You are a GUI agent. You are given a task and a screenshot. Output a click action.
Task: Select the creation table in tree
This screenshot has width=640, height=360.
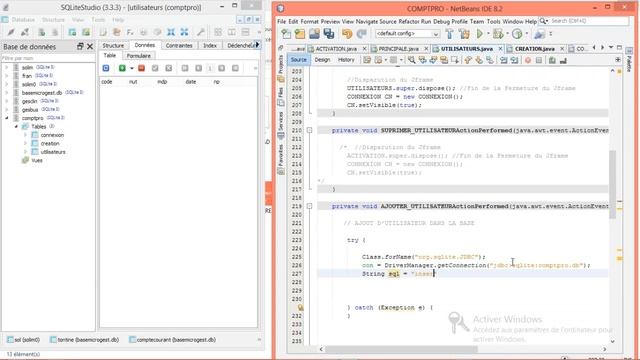[x=50, y=143]
